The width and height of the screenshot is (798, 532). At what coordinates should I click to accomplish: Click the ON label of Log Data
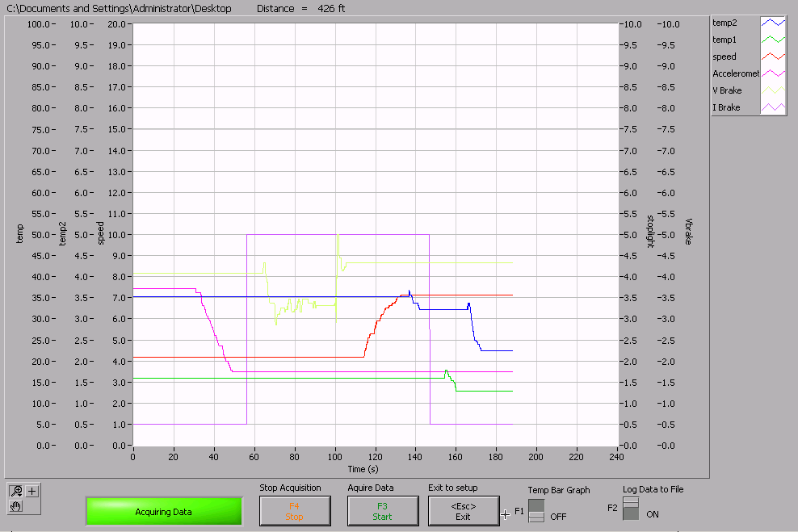[653, 514]
